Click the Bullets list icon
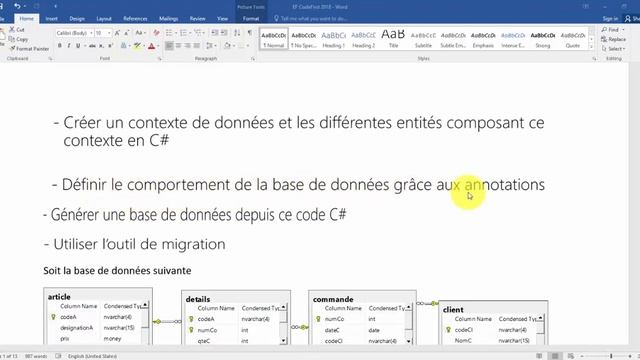The height and width of the screenshot is (360, 640). tap(169, 33)
